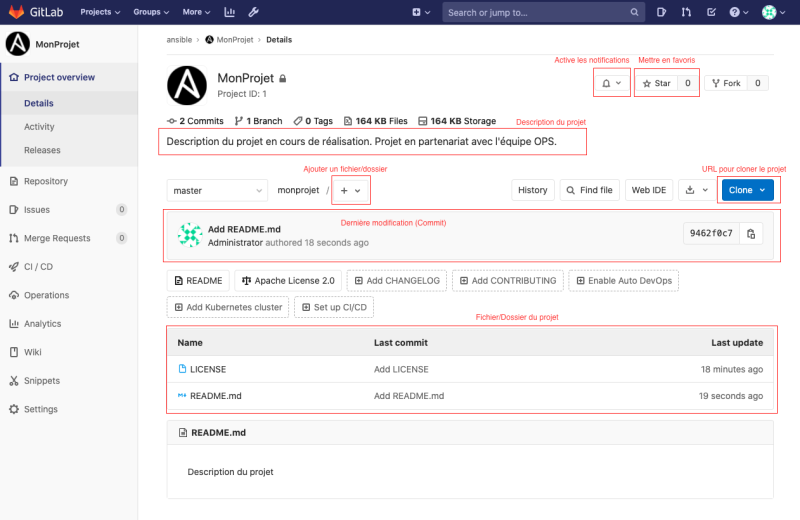
Task: Open the Admin Area wrench icon
Action: click(x=254, y=13)
